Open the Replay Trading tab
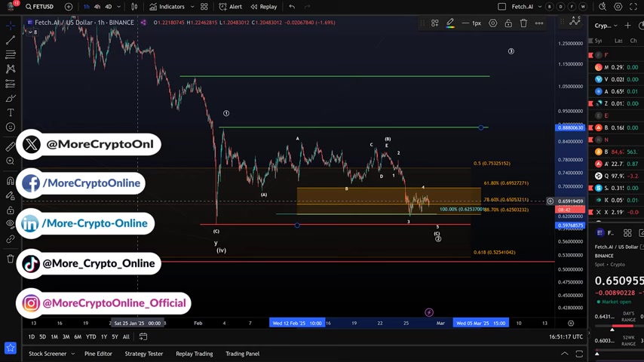The height and width of the screenshot is (362, 644). point(195,354)
